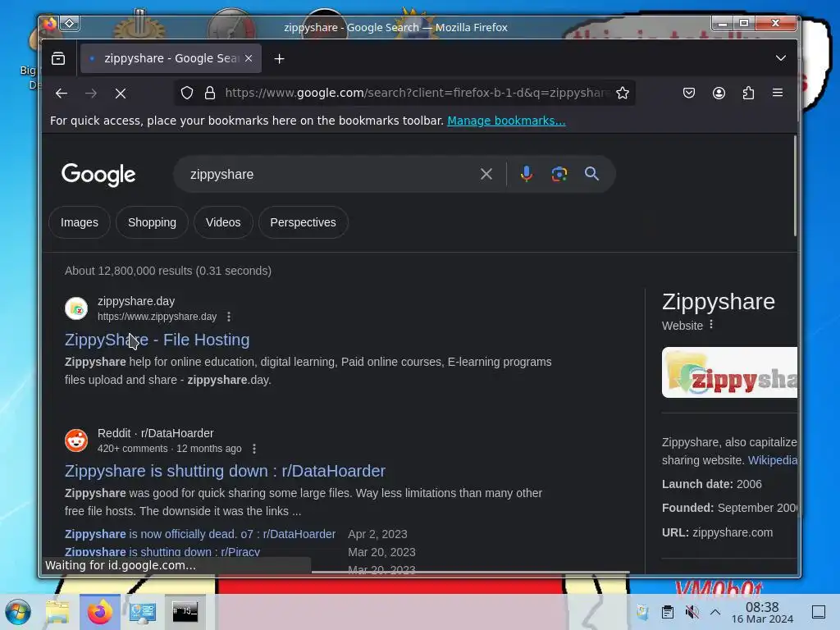The height and width of the screenshot is (630, 840).
Task: Click the zippyshare.day site favicon
Action: point(76,308)
